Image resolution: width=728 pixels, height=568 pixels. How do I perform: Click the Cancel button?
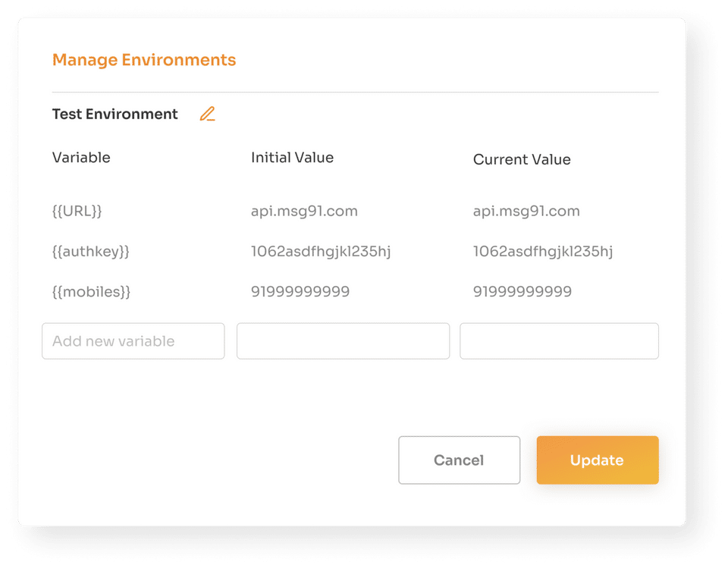point(460,460)
